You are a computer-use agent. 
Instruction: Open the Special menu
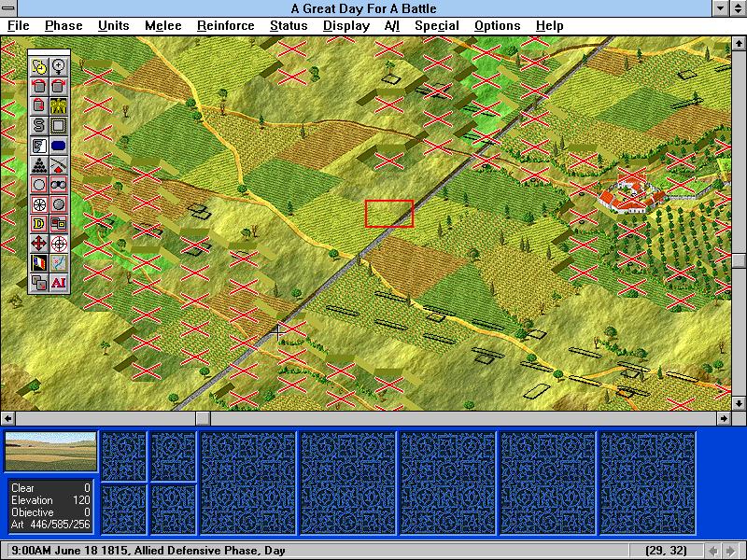[436, 26]
